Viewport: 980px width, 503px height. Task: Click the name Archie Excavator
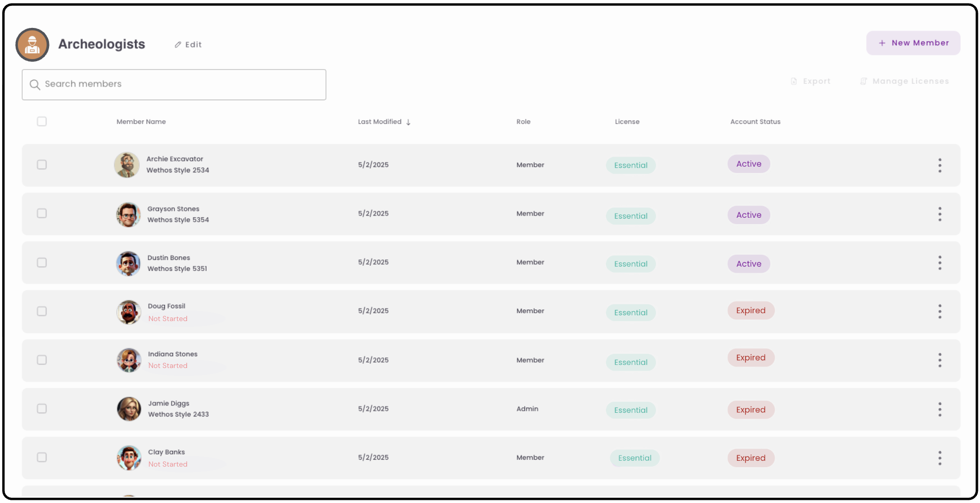174,159
